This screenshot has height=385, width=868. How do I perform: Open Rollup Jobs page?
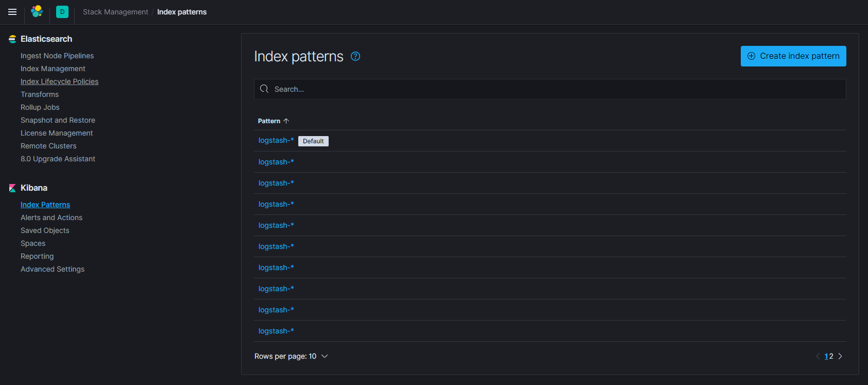pyautogui.click(x=40, y=107)
